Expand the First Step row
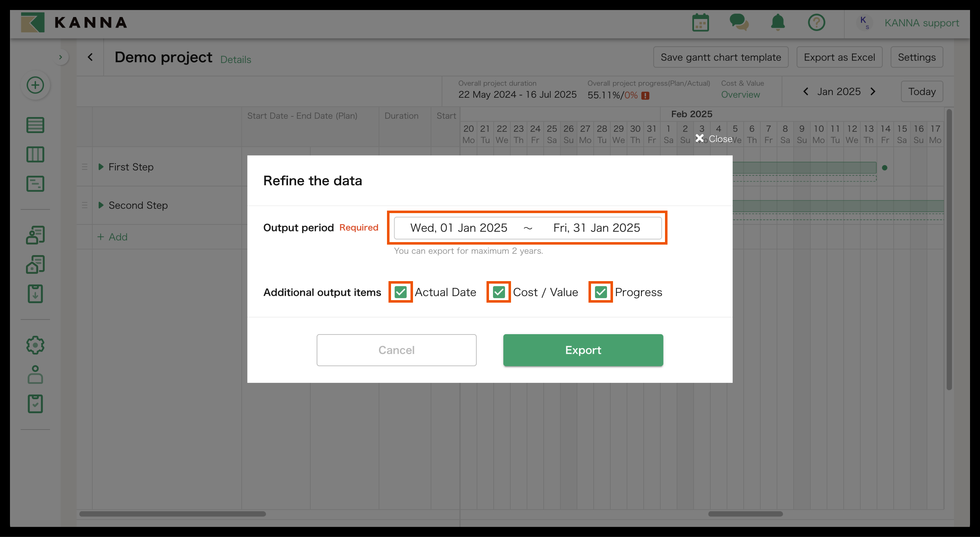 click(101, 167)
